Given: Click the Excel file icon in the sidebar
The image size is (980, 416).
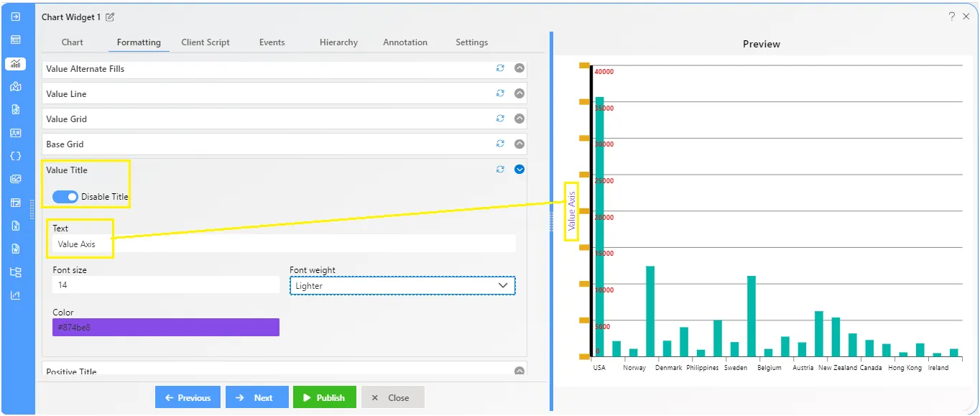Looking at the screenshot, I should [x=16, y=226].
